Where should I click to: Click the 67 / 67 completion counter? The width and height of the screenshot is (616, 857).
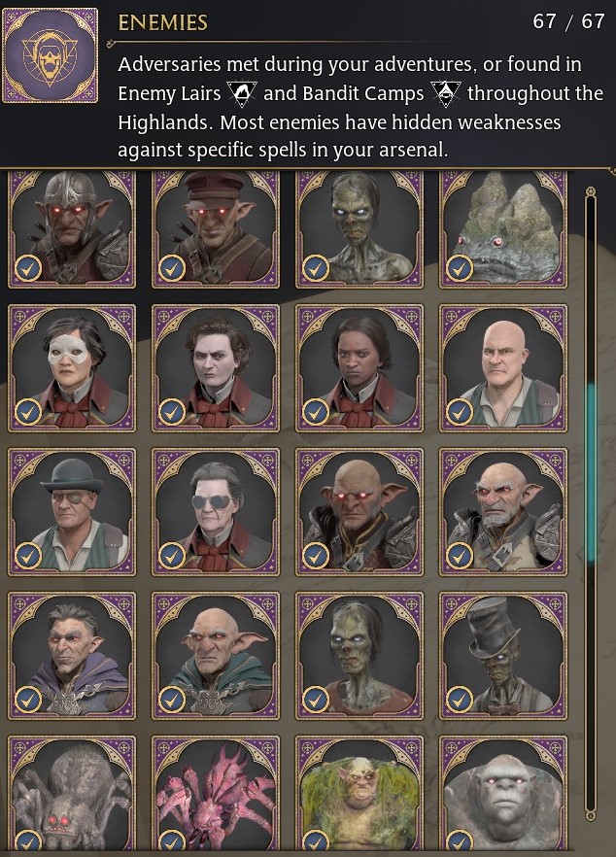568,21
